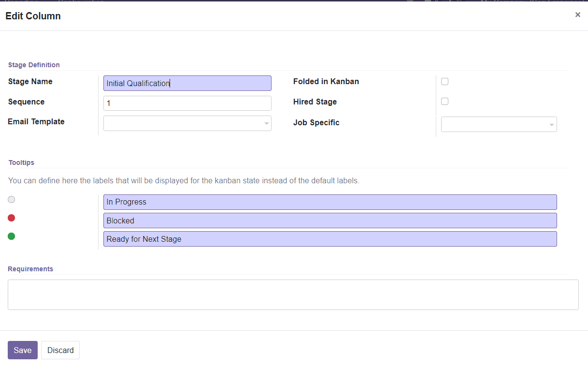Viewport: 588px width, 368px height.
Task: Check the Hired Stage box
Action: (x=445, y=101)
